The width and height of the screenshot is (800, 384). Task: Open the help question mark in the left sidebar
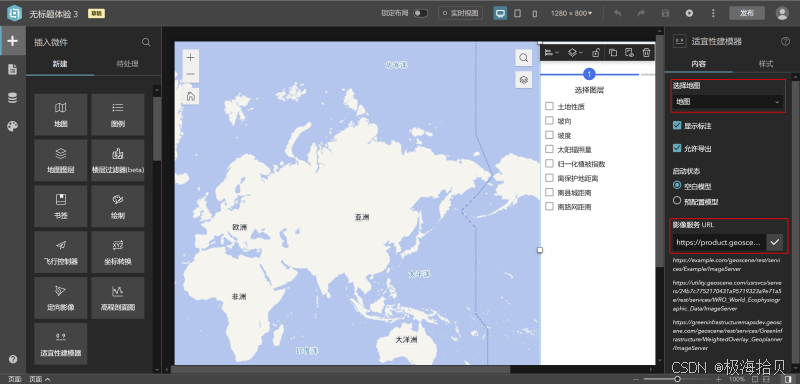click(x=13, y=359)
